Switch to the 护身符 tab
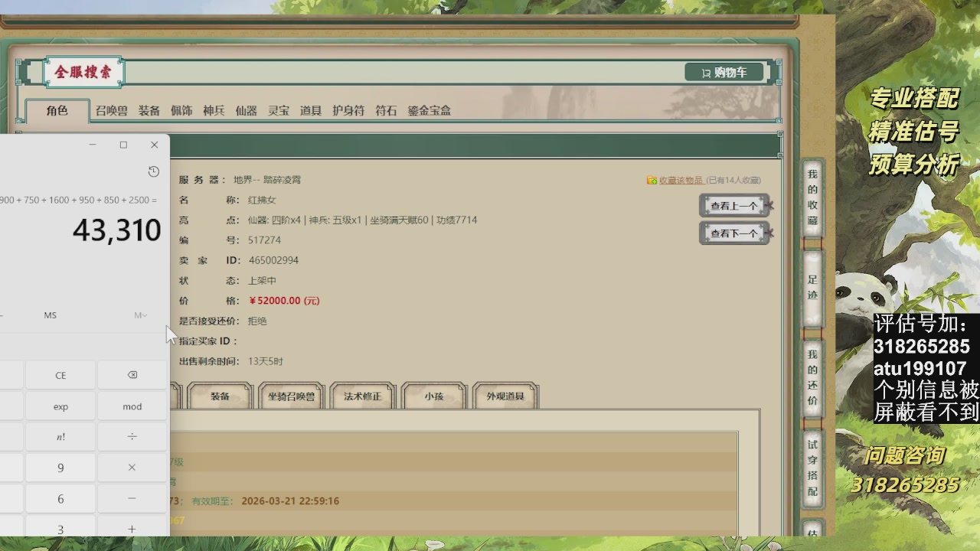Image resolution: width=980 pixels, height=551 pixels. (x=348, y=111)
